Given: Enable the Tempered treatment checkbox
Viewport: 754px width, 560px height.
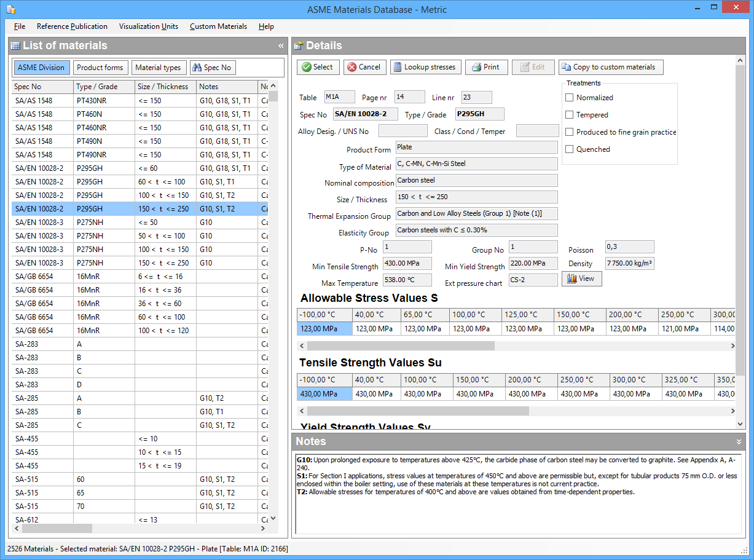Looking at the screenshot, I should [x=570, y=115].
